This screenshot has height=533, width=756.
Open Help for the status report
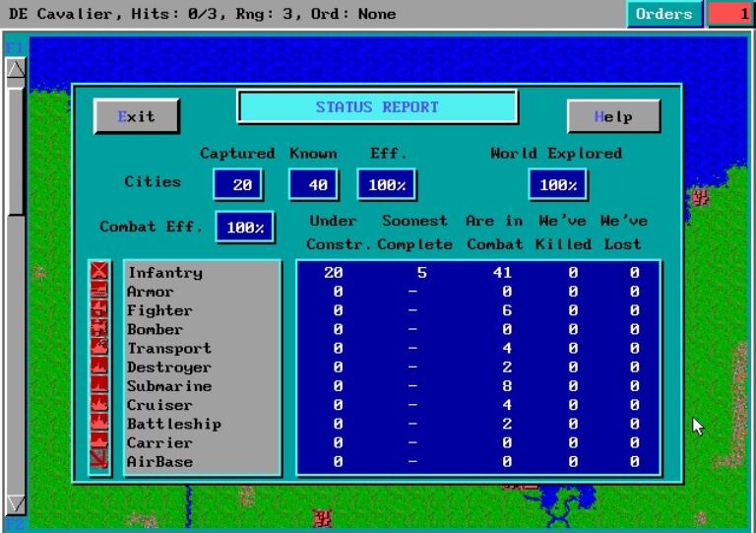click(x=613, y=116)
